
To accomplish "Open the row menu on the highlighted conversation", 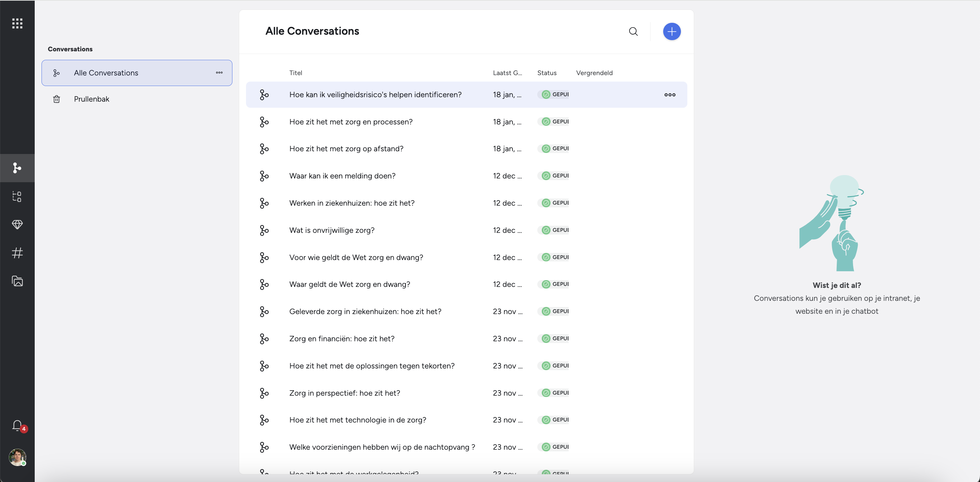I will (670, 94).
